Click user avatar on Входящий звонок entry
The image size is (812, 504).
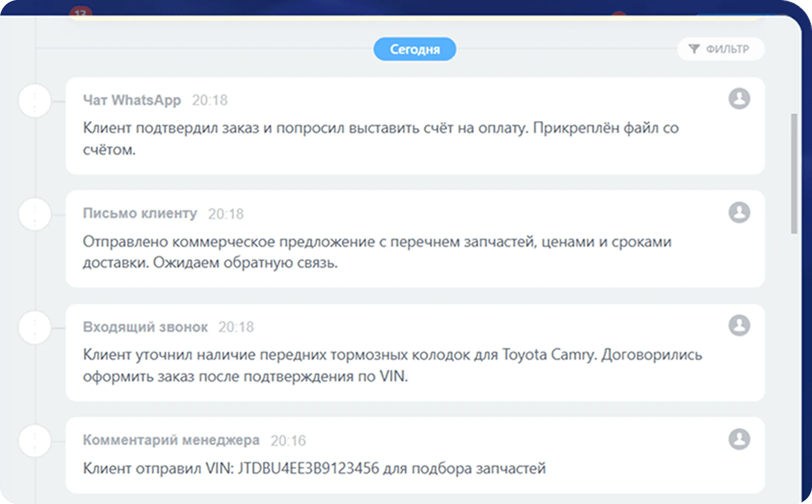739,325
